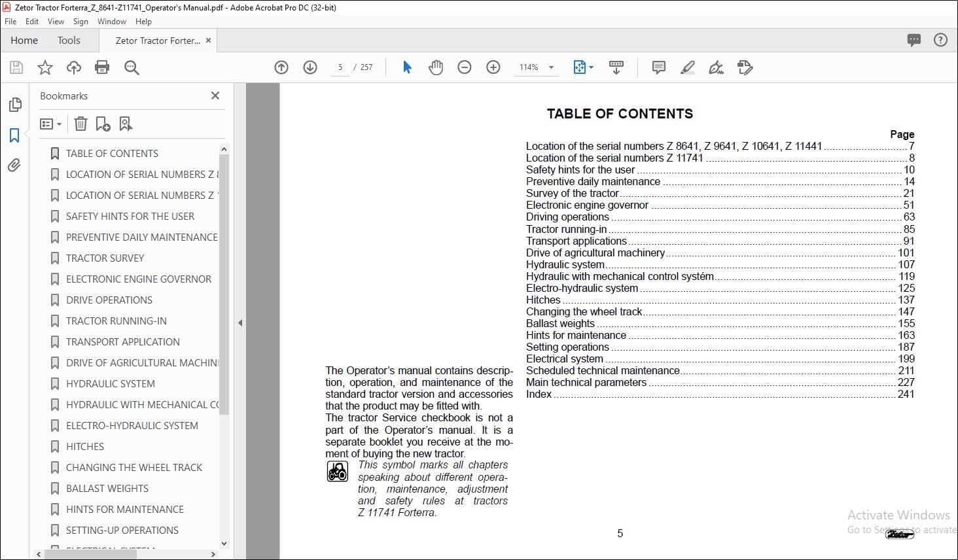Open the Sign menu
The height and width of the screenshot is (560, 958).
click(80, 22)
